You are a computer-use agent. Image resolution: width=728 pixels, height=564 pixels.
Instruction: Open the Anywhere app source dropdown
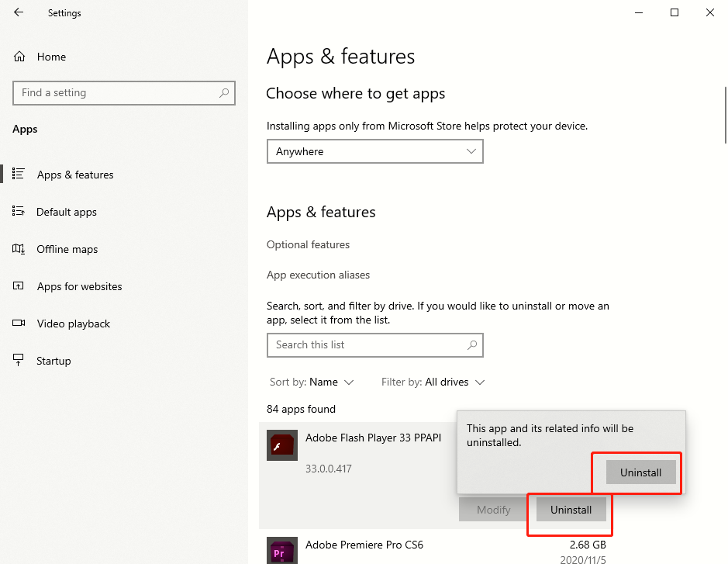point(375,151)
